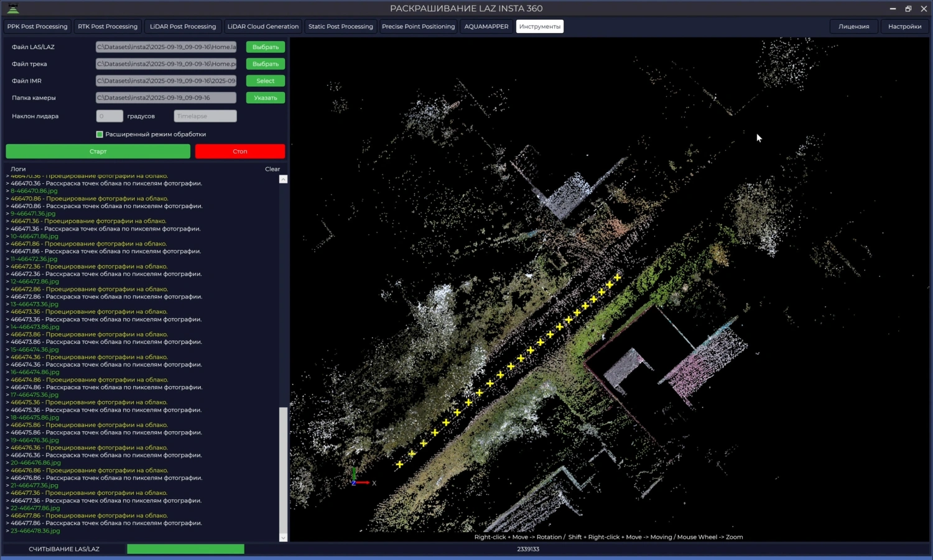Click the log panel scroll-up arrow
This screenshot has width=933, height=560.
[284, 180]
